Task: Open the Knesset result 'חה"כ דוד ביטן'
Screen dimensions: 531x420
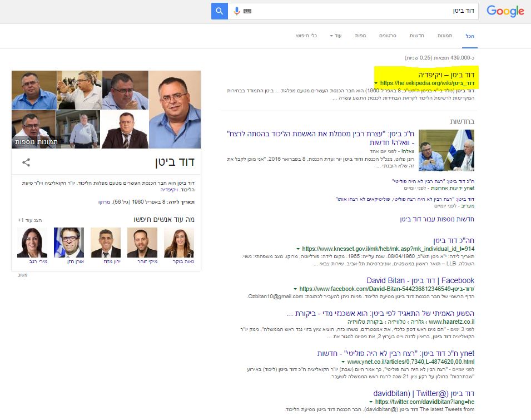Action: [x=454, y=241]
